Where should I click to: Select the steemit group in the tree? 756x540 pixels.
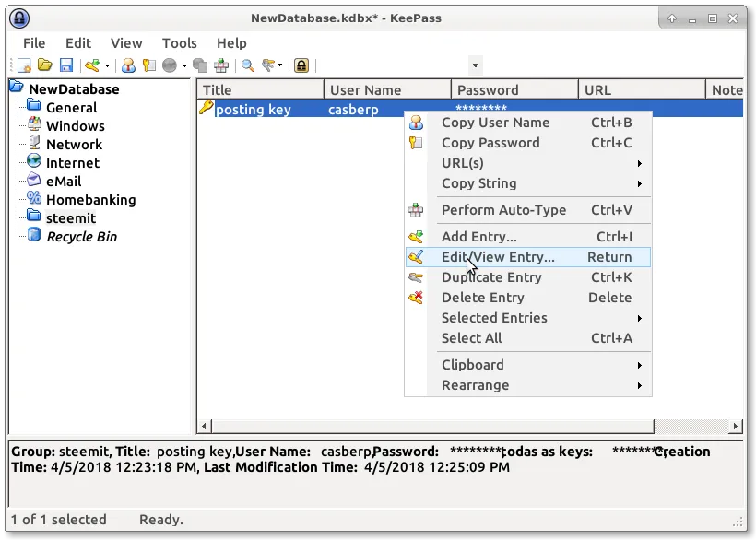point(71,218)
